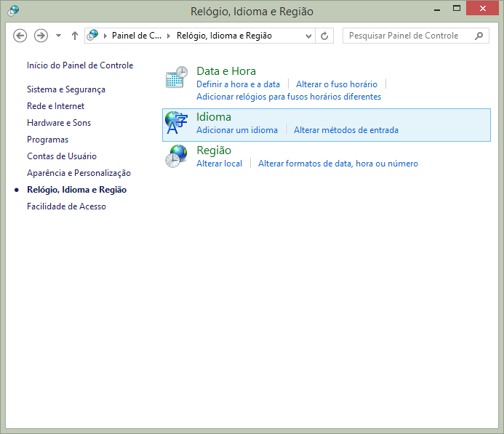Refresh the Control Panel view
504x434 pixels.
pyautogui.click(x=324, y=36)
